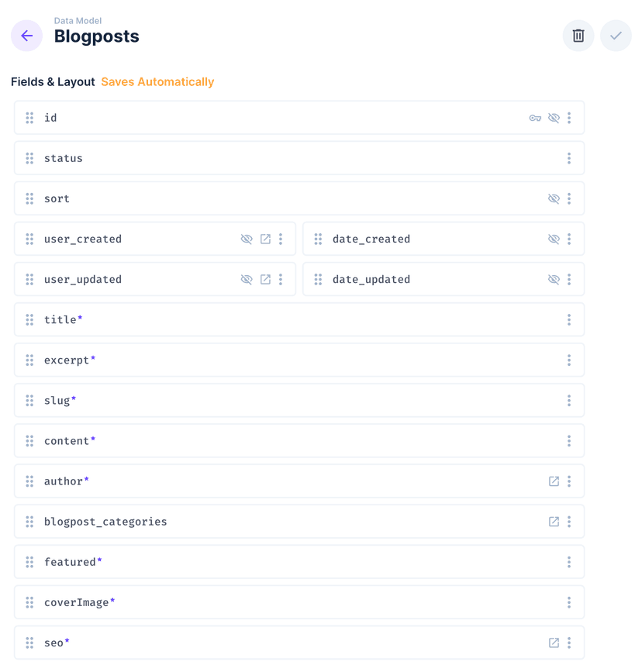The width and height of the screenshot is (642, 672).
Task: Open blogpost_categories relation via link icon
Action: [x=554, y=521]
